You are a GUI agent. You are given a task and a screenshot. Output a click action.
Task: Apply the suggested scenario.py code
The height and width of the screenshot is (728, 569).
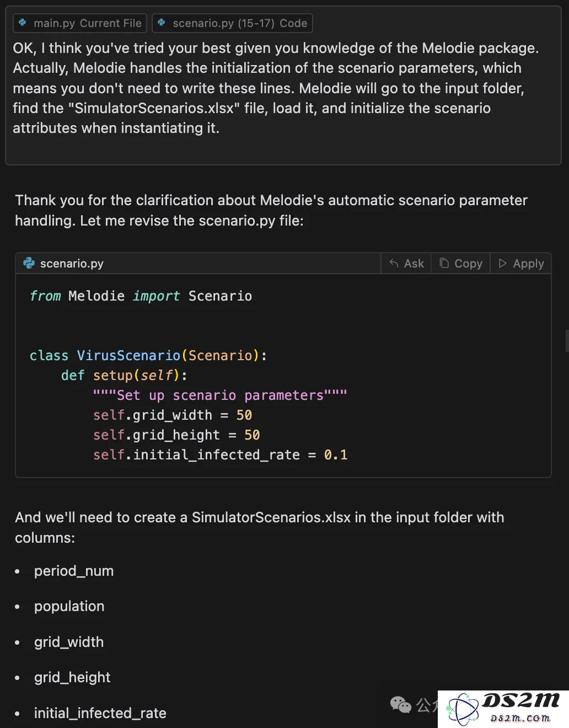(521, 264)
